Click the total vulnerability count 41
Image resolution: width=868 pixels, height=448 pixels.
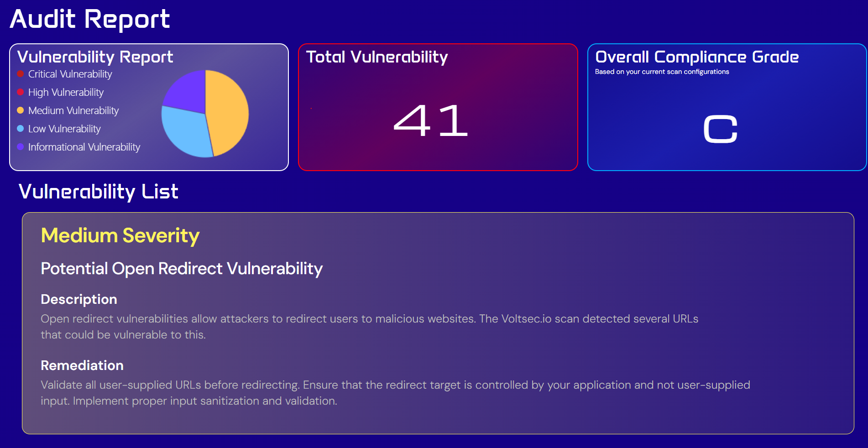pos(430,120)
